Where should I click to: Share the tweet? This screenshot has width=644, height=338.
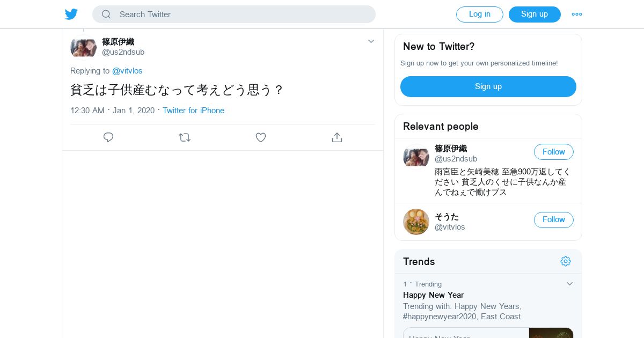337,137
